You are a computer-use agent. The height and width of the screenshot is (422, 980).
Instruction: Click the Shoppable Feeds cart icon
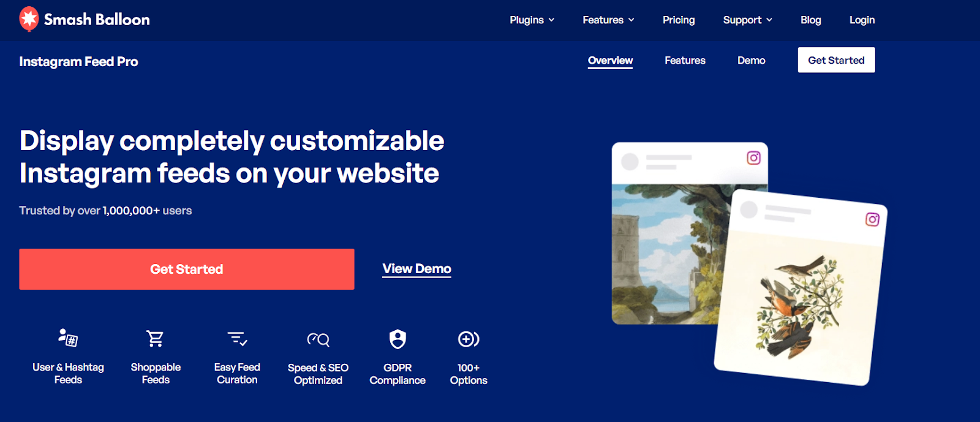tap(155, 338)
